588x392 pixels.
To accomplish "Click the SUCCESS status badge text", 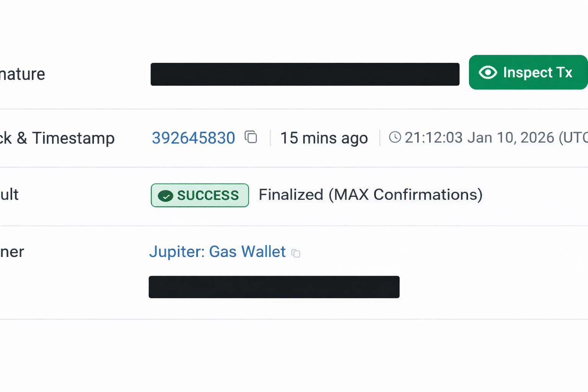I will pos(208,196).
